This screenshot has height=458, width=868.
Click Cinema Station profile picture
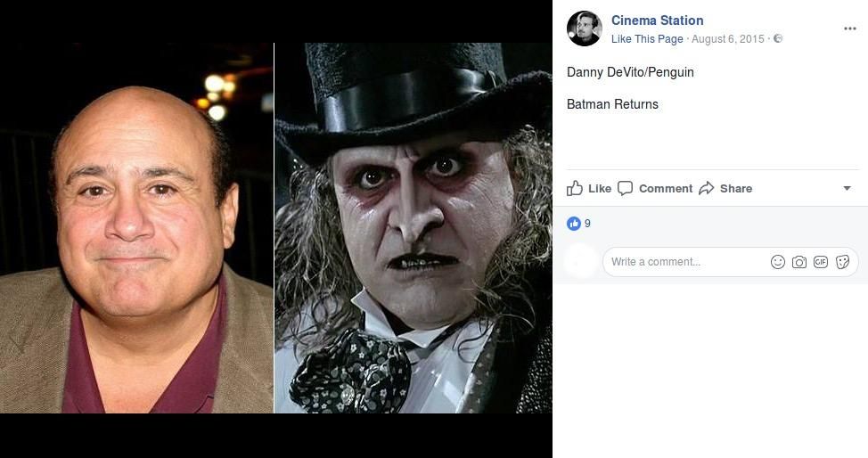pos(585,29)
